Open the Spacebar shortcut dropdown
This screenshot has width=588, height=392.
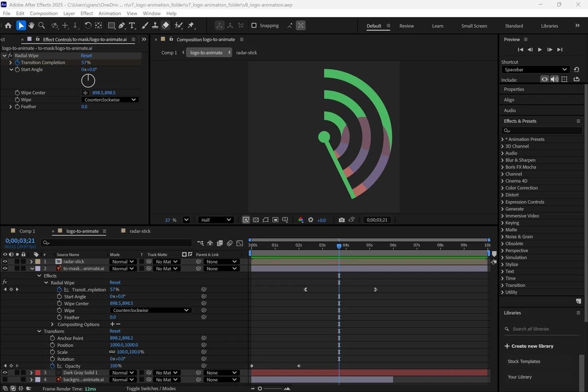point(535,69)
